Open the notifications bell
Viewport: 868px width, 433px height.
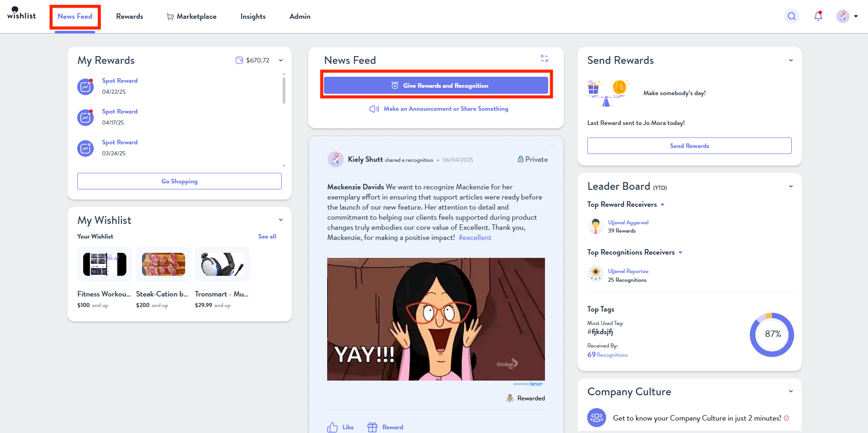(x=818, y=16)
